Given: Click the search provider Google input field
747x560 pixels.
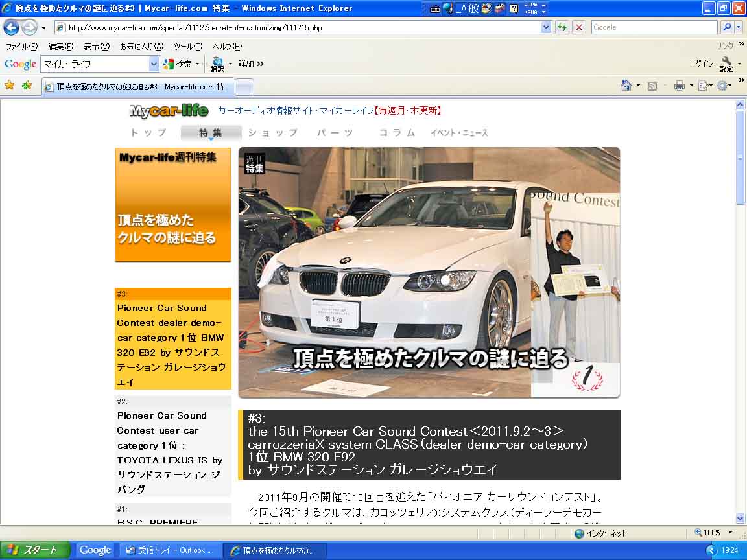Looking at the screenshot, I should pyautogui.click(x=654, y=27).
